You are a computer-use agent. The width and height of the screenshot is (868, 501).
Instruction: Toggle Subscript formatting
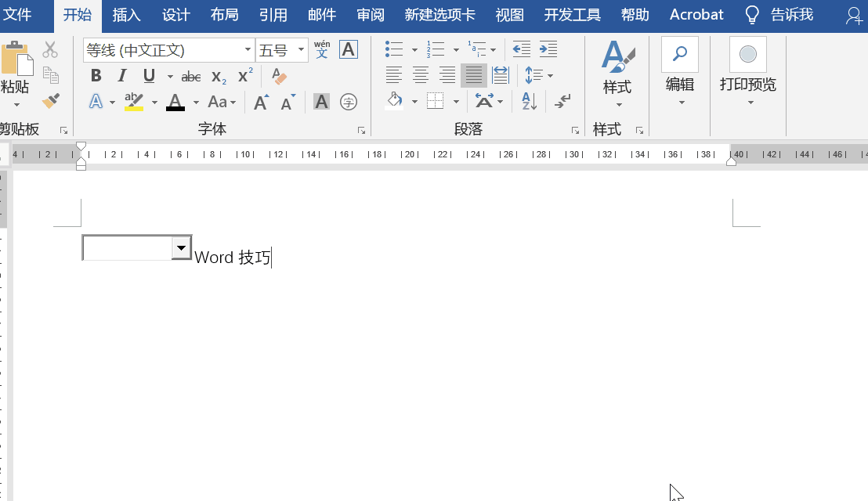click(219, 77)
